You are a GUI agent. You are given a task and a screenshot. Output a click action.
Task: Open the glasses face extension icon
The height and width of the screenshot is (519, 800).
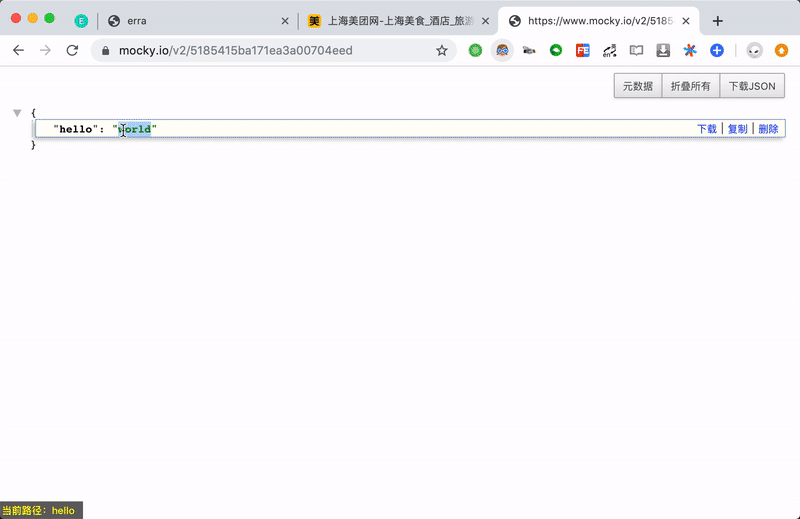(503, 50)
